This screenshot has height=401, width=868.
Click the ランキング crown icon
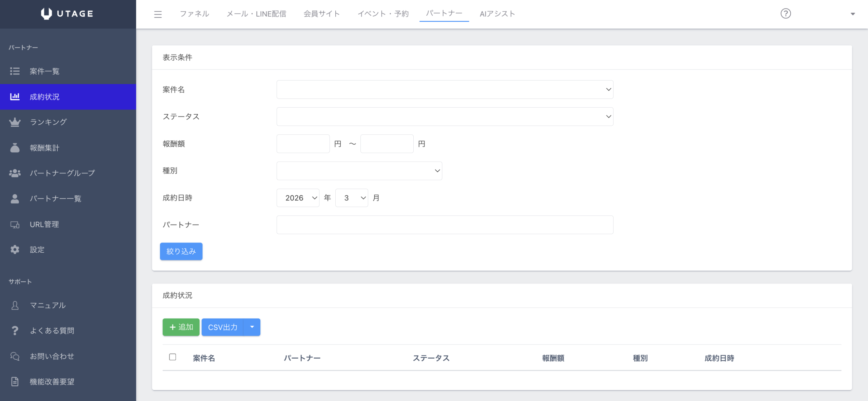click(x=15, y=122)
